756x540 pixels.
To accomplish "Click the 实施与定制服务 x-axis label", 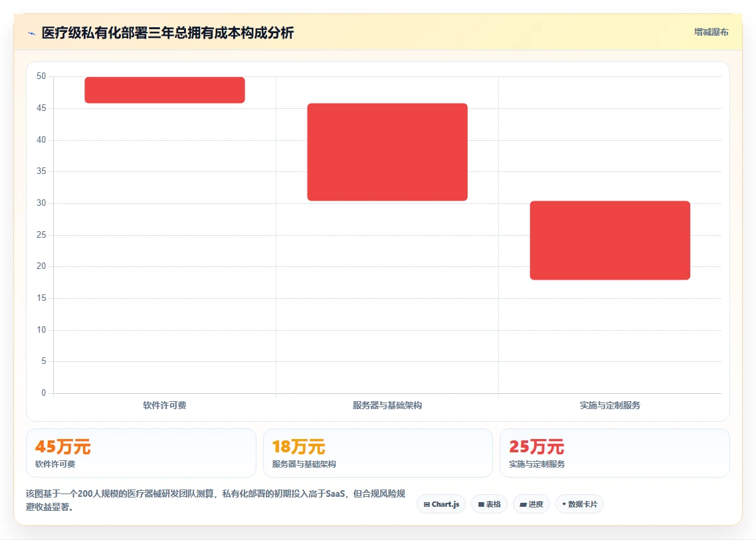I will [x=610, y=405].
